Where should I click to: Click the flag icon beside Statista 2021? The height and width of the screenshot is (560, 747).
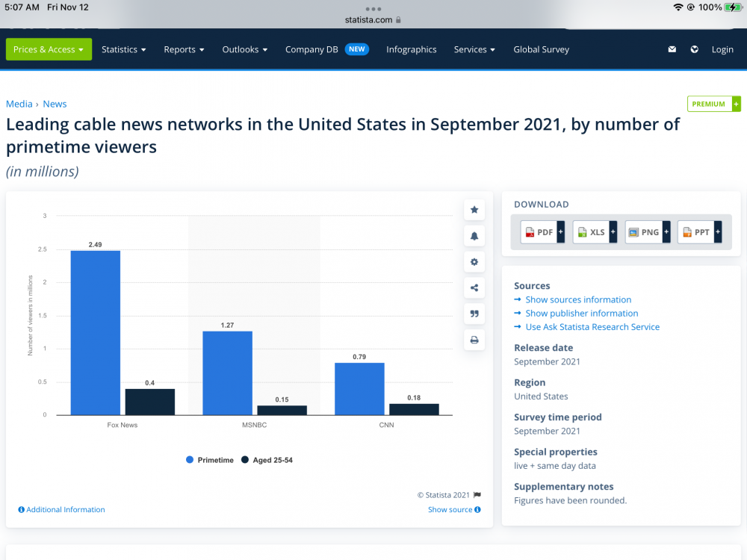(x=477, y=495)
